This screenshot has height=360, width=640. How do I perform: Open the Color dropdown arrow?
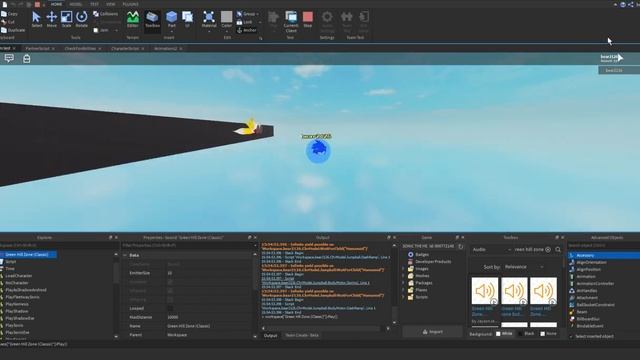227,31
